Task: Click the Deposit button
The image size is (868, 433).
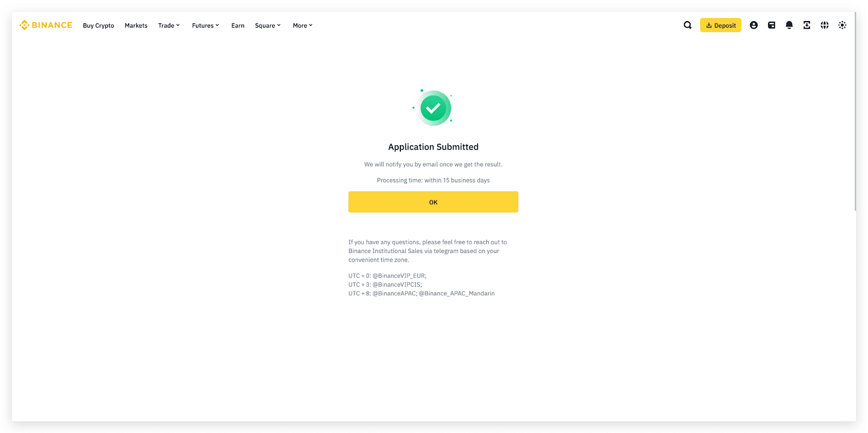Action: pos(720,25)
